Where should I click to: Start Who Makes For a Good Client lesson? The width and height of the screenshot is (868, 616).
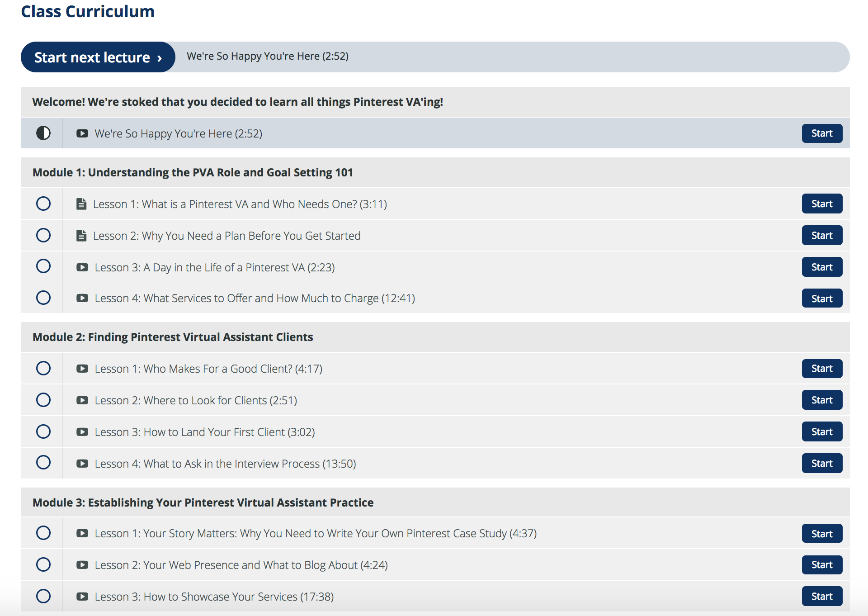point(822,369)
